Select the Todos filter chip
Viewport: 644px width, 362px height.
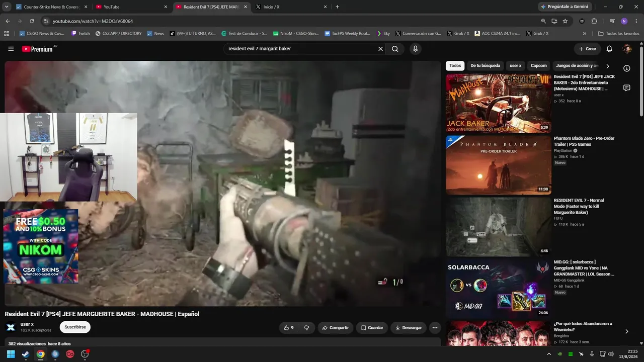click(x=455, y=66)
